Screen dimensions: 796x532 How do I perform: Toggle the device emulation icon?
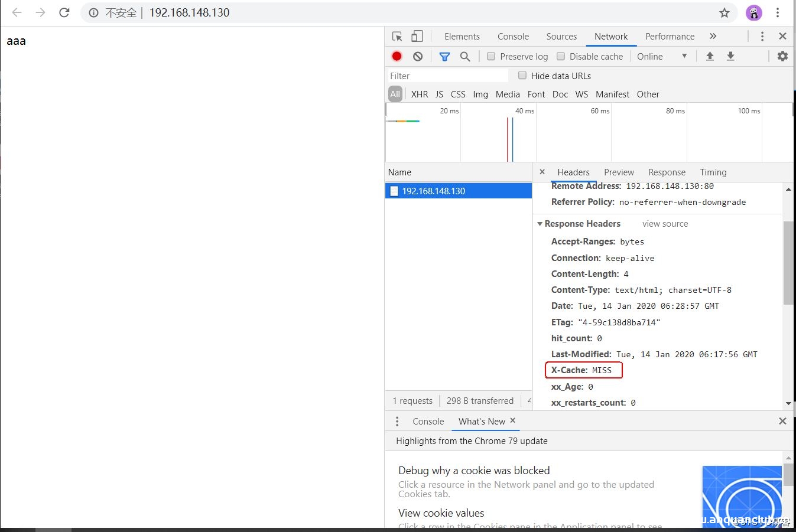417,36
